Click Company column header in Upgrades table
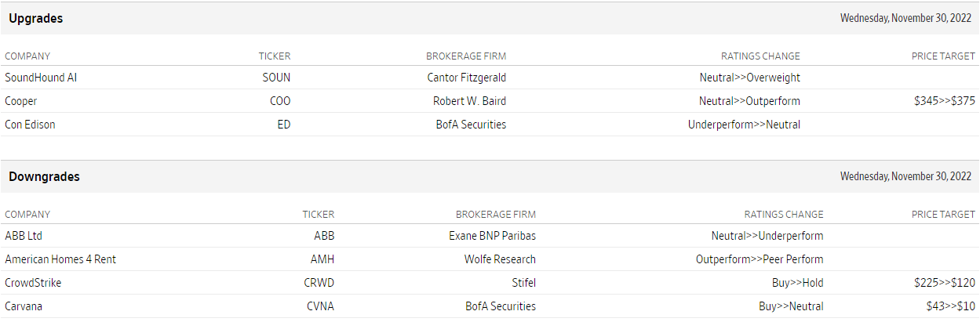The height and width of the screenshot is (322, 980). [27, 56]
